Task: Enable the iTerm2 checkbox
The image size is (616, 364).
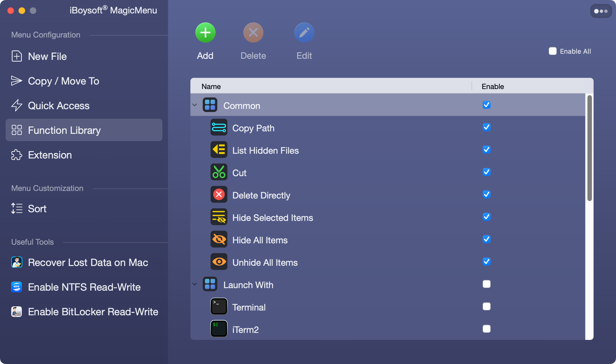Action: (x=486, y=329)
